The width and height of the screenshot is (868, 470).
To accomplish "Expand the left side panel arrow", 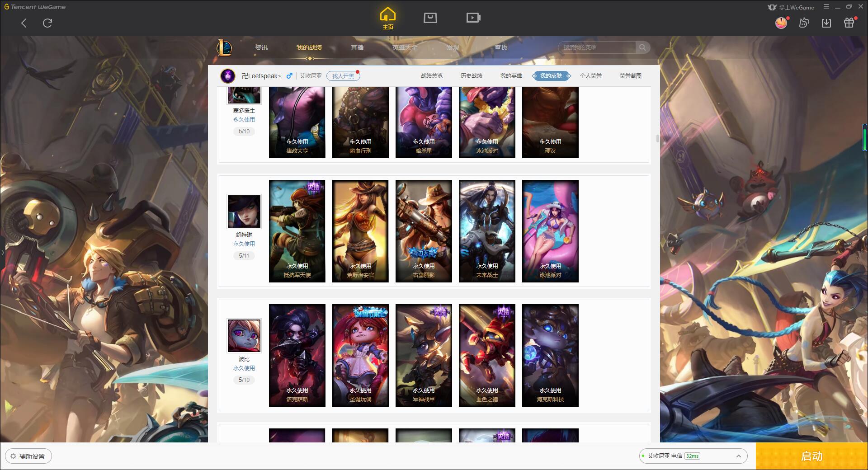I will click(x=2, y=252).
